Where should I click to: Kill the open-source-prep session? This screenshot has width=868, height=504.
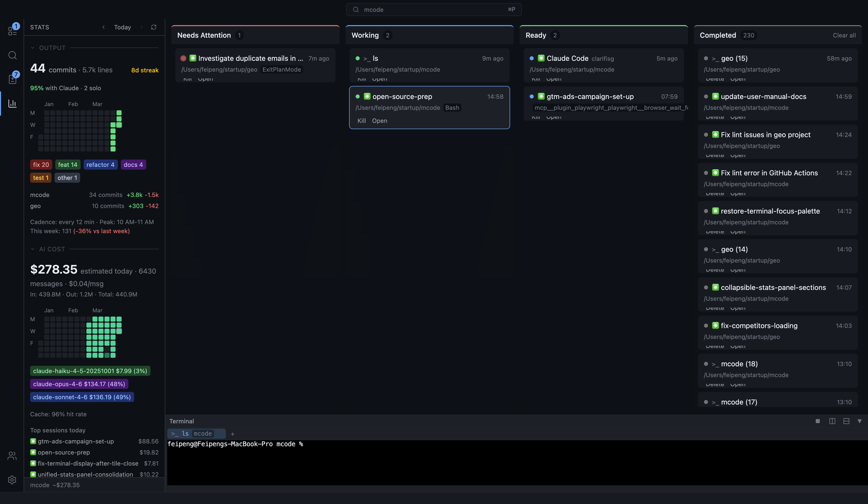point(361,121)
